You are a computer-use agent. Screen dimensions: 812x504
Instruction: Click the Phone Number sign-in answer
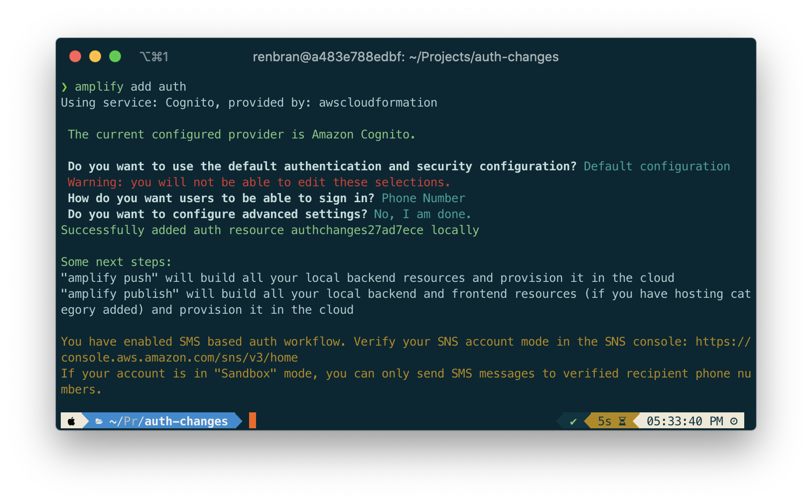coord(423,198)
